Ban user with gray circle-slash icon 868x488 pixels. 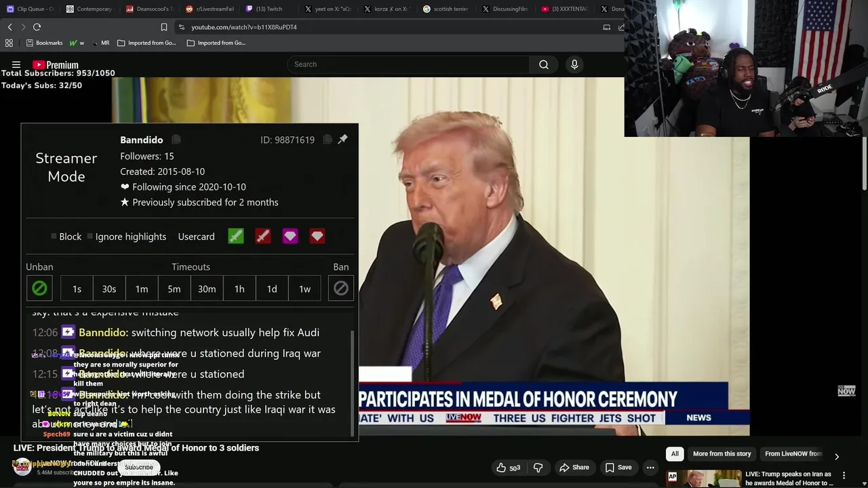(341, 289)
